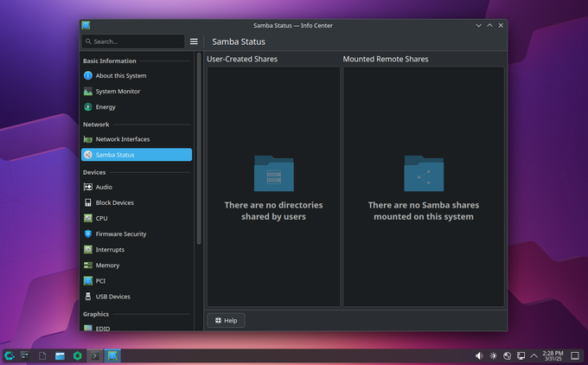Click the 'Devices' section header

(x=94, y=173)
